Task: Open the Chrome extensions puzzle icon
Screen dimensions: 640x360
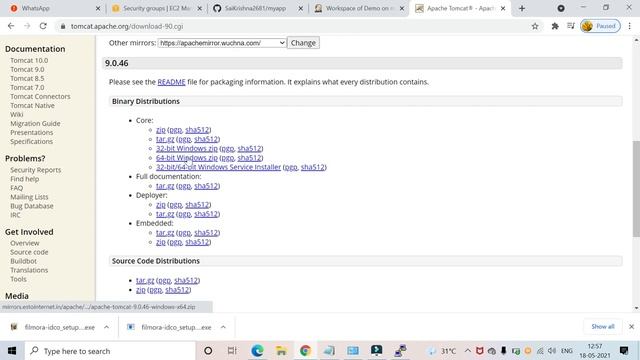Action: tap(555, 26)
